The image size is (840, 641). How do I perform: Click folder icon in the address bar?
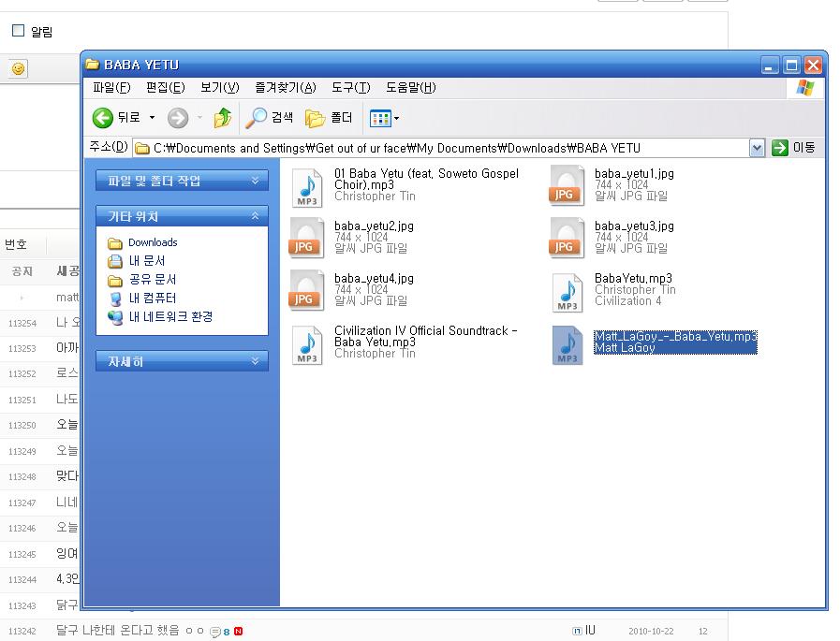click(x=142, y=149)
